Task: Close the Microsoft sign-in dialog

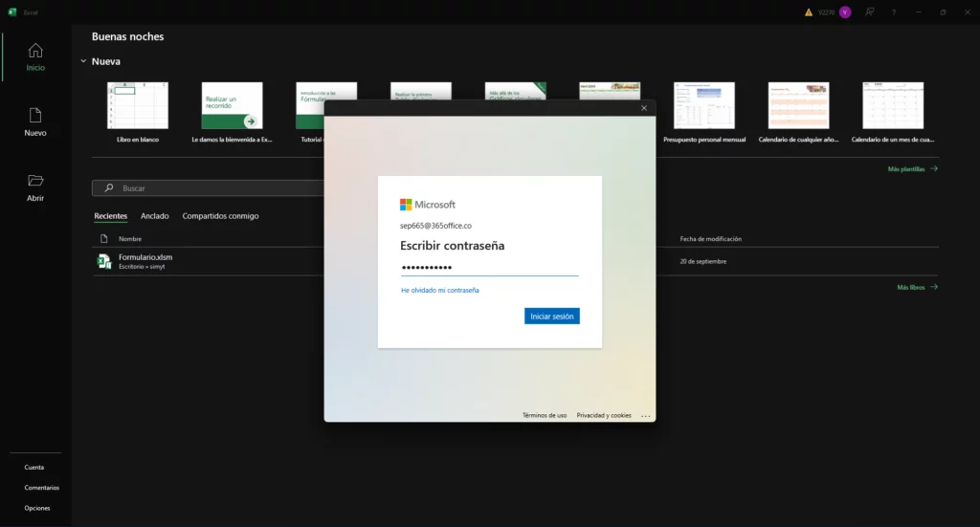Action: 644,108
